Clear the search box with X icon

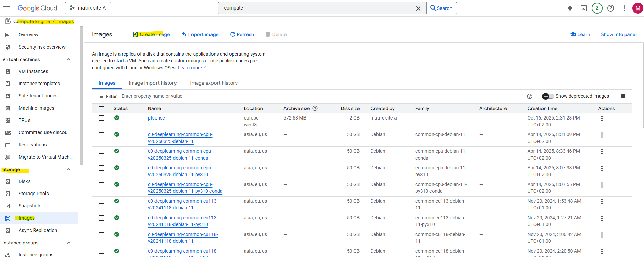(418, 8)
